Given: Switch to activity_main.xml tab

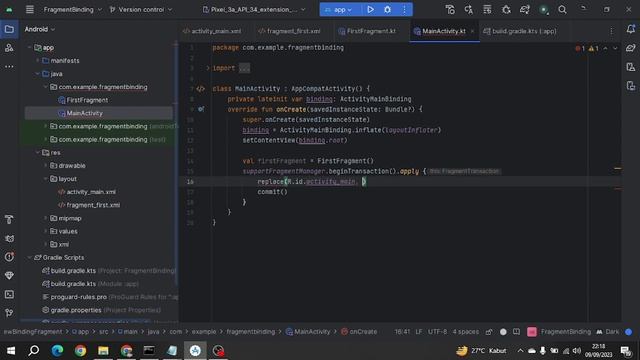Looking at the screenshot, I should [212, 31].
